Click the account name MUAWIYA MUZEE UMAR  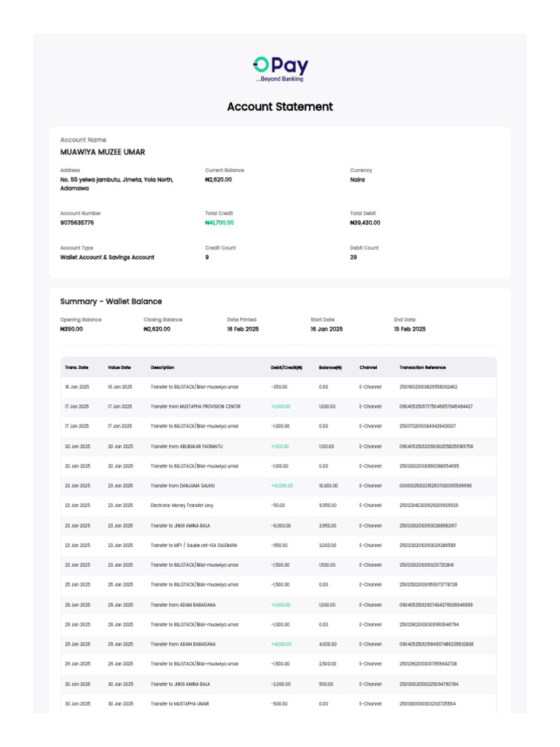point(102,152)
